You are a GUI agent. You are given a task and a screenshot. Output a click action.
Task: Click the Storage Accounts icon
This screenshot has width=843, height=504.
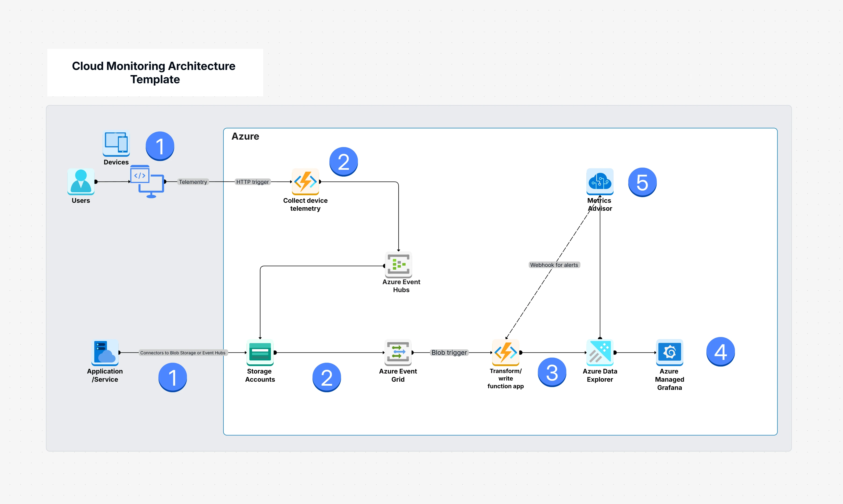pos(260,352)
